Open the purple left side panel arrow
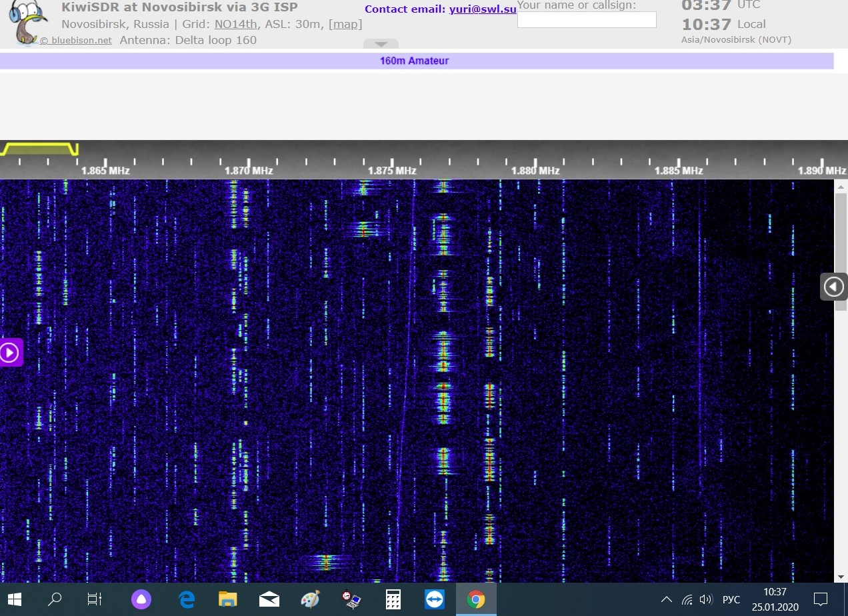Screen dimensions: 848x616 tap(10, 352)
